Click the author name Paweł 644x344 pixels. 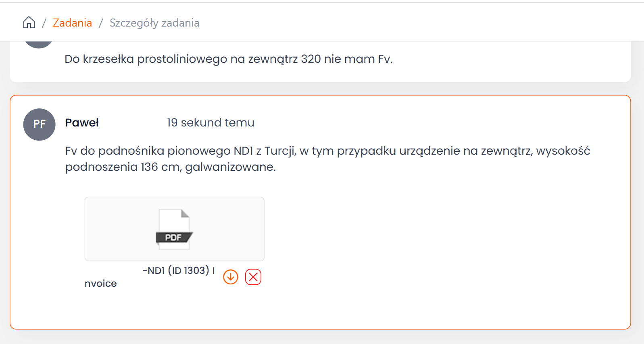pyautogui.click(x=82, y=122)
